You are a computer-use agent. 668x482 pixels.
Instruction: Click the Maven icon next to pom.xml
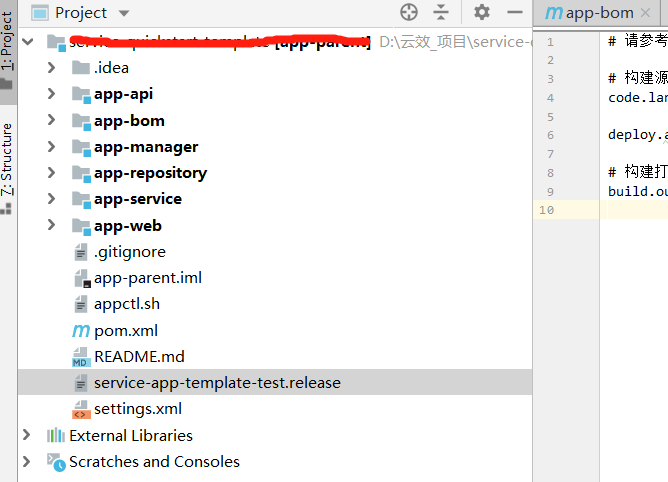(81, 331)
